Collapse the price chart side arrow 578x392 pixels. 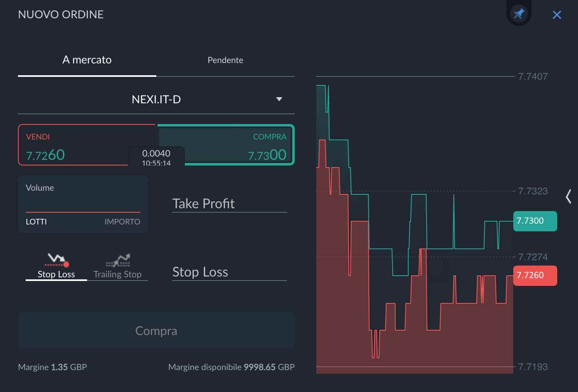coord(568,196)
